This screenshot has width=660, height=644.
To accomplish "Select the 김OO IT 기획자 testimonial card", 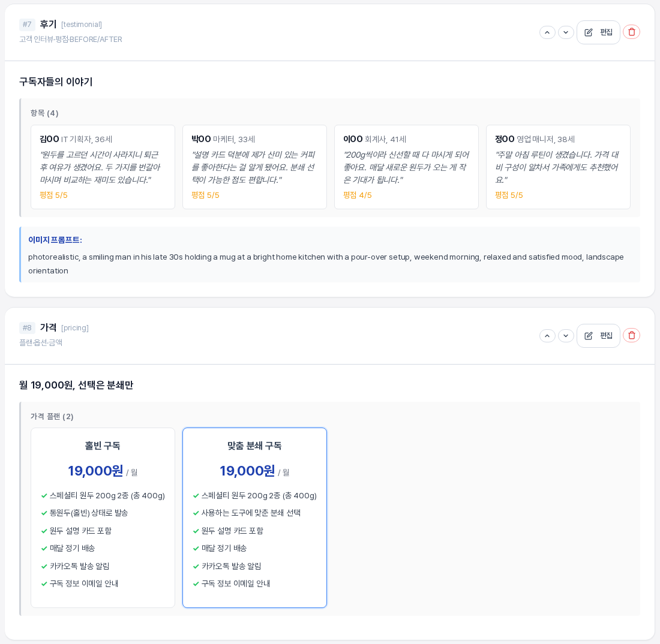I will (103, 167).
